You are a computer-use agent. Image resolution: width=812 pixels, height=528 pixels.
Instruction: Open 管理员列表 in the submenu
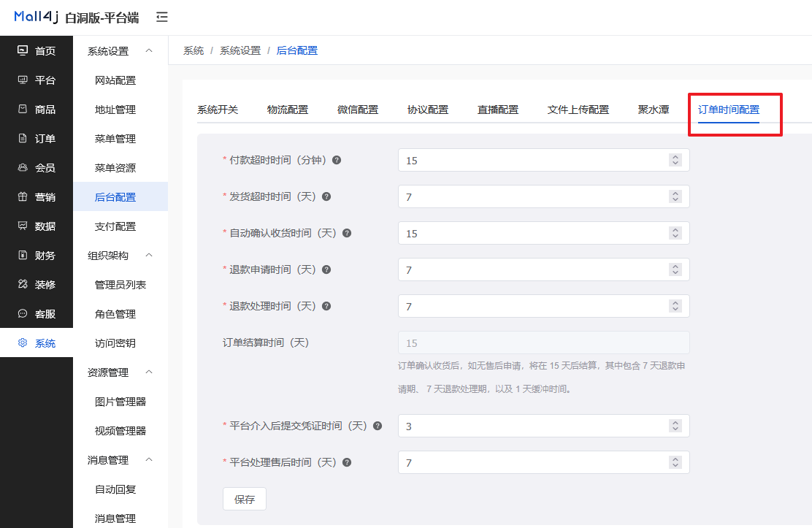(120, 285)
